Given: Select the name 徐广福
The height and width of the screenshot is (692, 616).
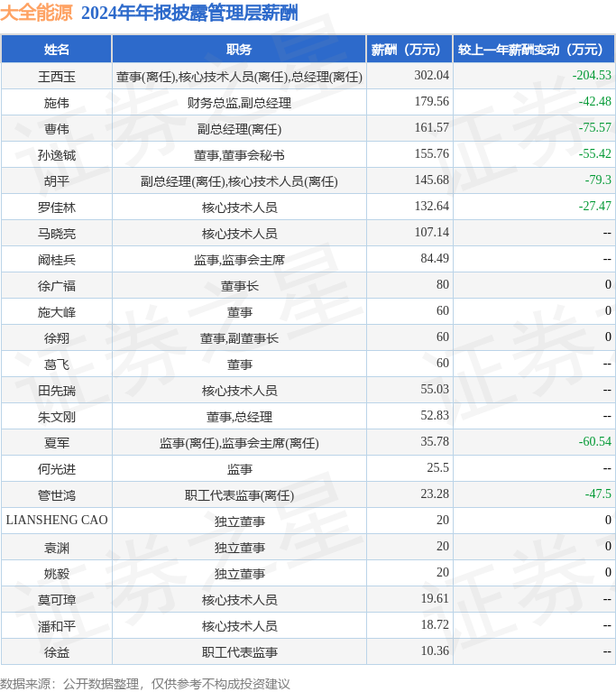Looking at the screenshot, I should coord(57,286).
